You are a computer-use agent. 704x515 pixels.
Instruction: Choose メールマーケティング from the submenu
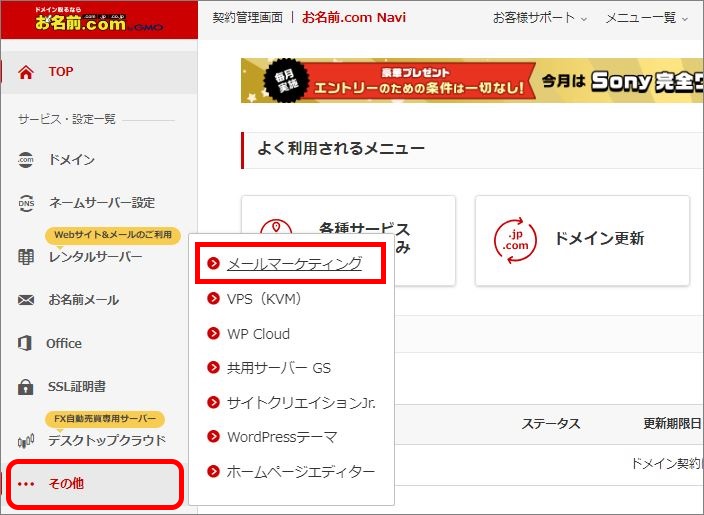coord(294,264)
